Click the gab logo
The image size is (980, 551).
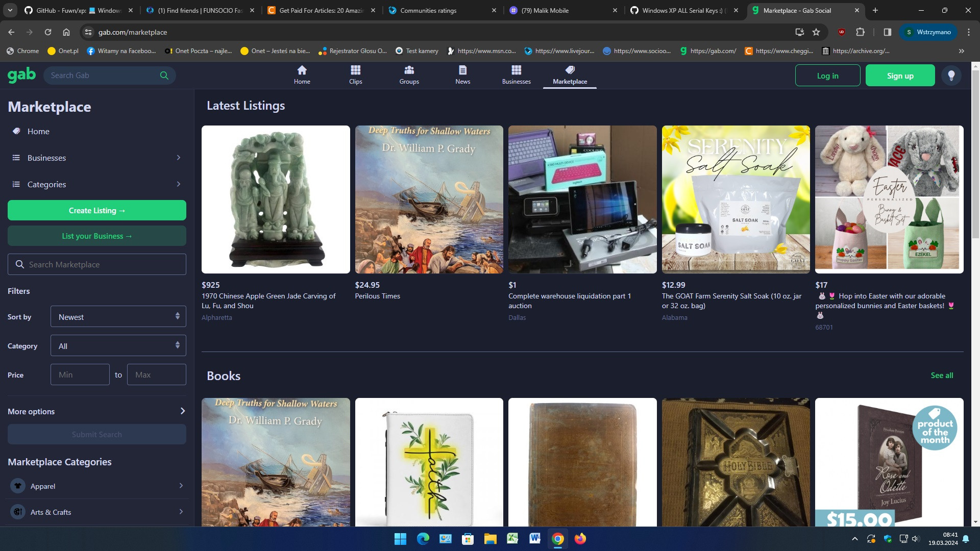[x=22, y=75]
